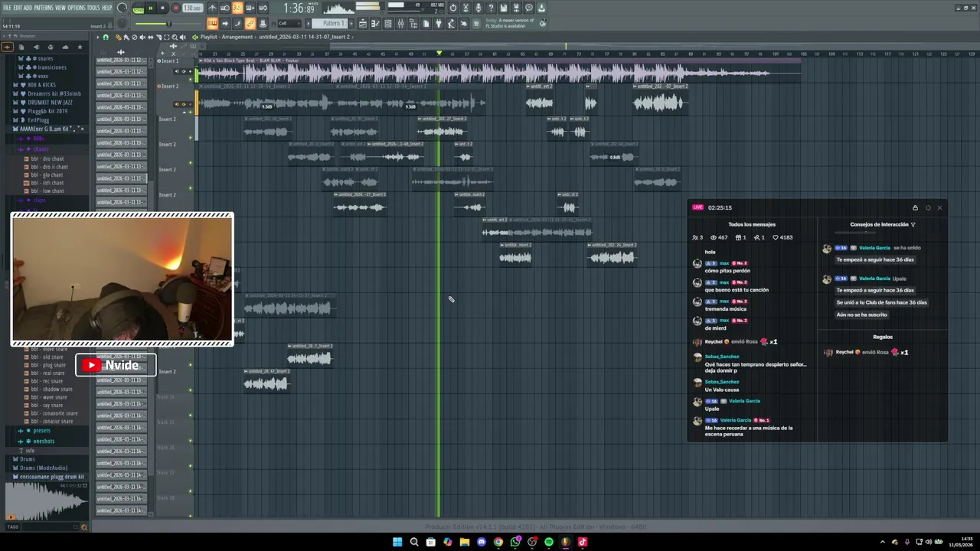Expand the claps subfolder
Image resolution: width=980 pixels, height=551 pixels.
click(x=39, y=201)
